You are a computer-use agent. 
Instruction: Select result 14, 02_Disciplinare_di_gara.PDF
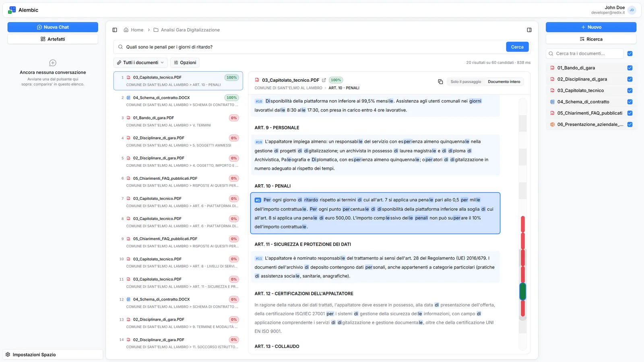click(178, 343)
